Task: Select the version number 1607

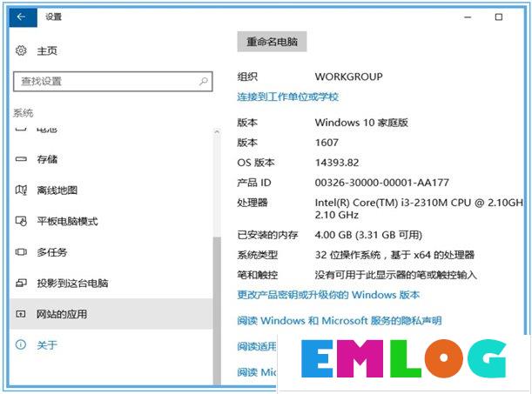Action: pos(327,143)
